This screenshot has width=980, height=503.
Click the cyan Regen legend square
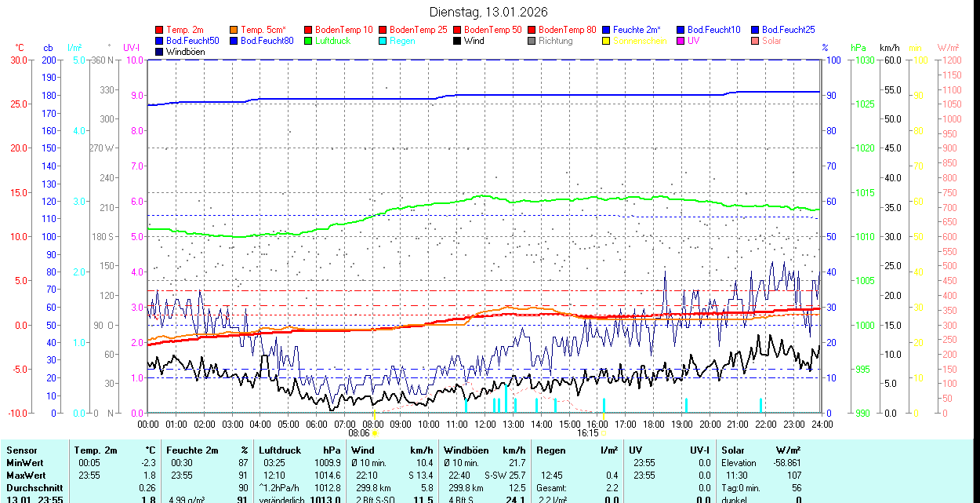tap(383, 41)
